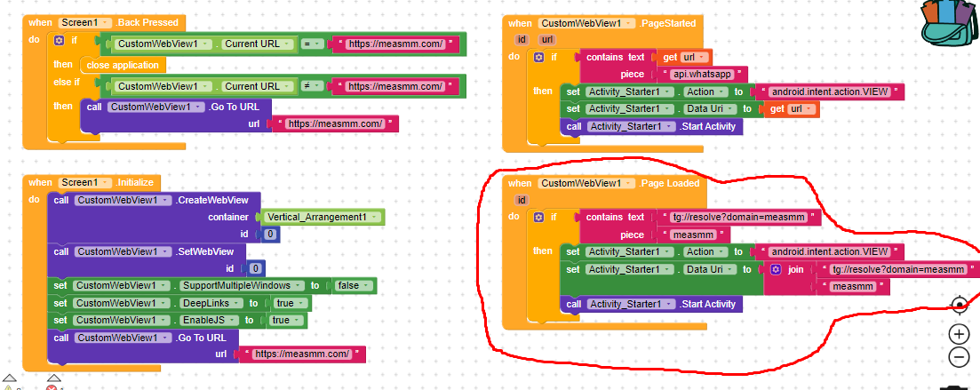980x390 pixels.
Task: Zoom out with the minus icon
Action: pos(959,357)
